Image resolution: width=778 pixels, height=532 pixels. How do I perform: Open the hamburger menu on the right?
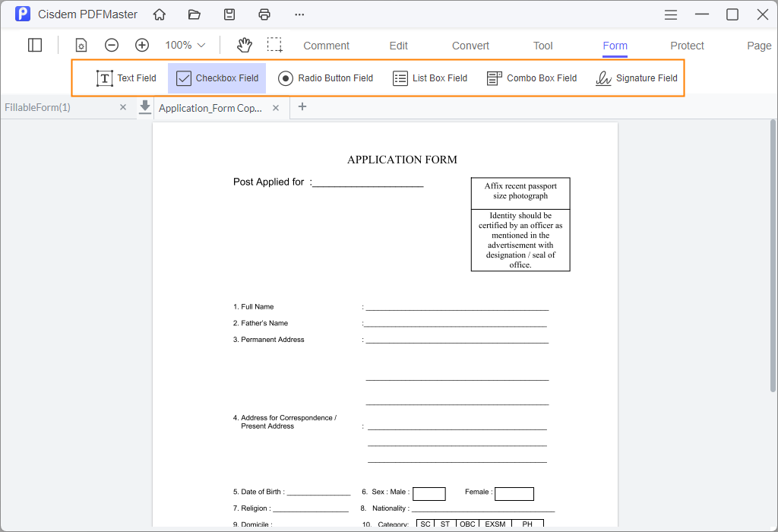point(670,14)
